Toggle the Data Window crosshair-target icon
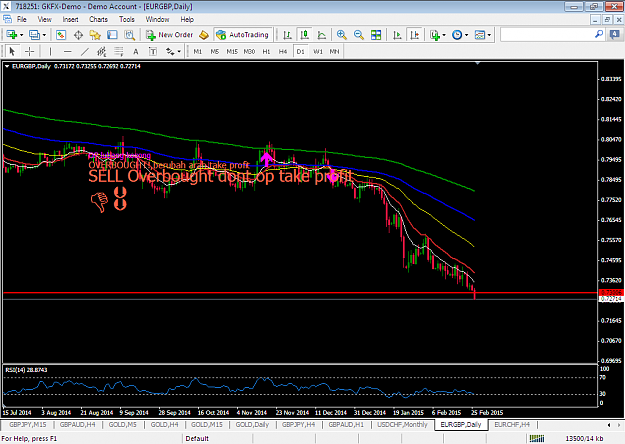Viewport: 625px width, 444px height. pos(78,35)
